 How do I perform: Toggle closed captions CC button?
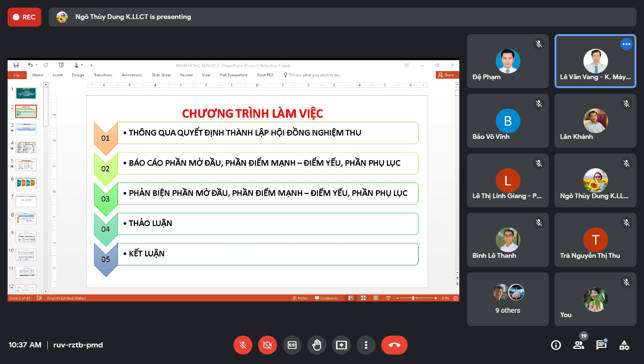292,345
